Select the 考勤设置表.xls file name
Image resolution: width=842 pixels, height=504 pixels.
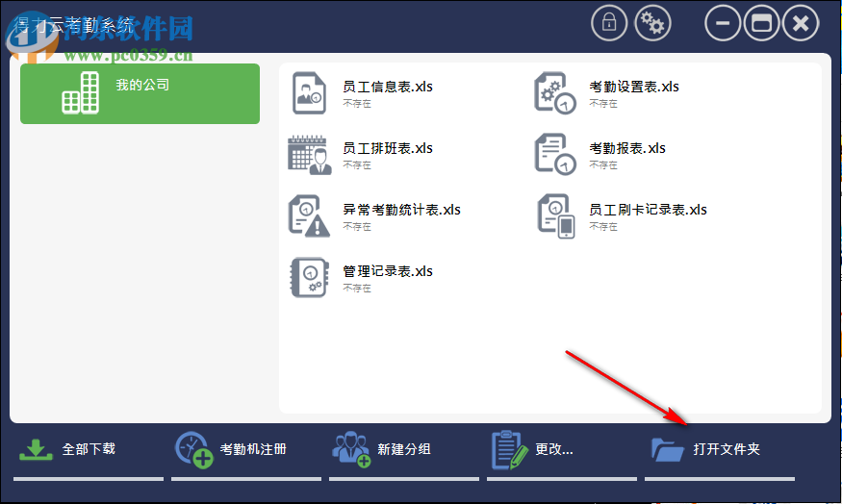click(x=634, y=87)
